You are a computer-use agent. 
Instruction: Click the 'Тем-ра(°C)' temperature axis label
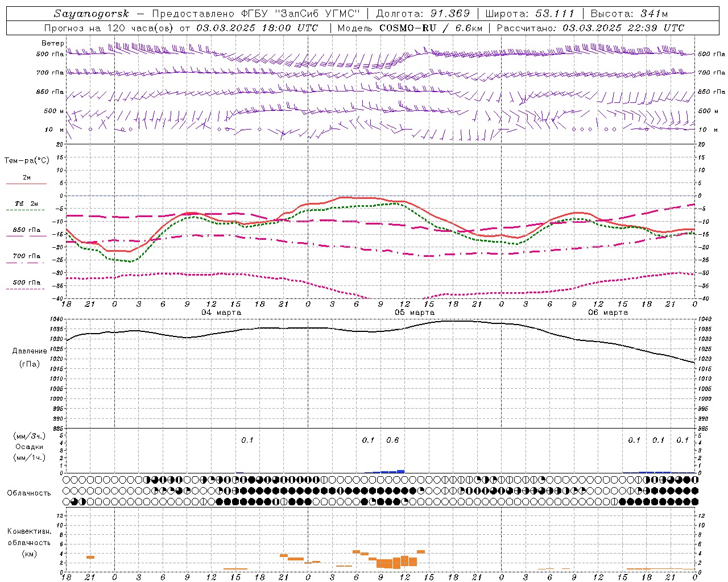(x=27, y=161)
